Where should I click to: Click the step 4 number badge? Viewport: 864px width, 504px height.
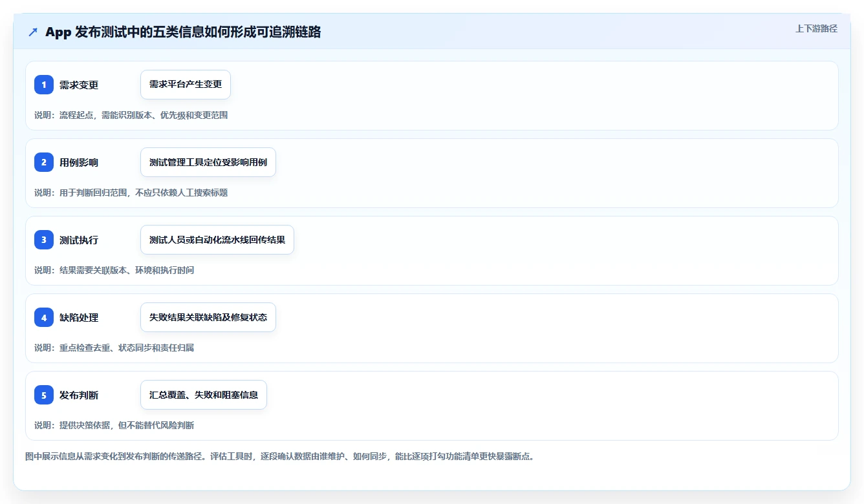44,317
